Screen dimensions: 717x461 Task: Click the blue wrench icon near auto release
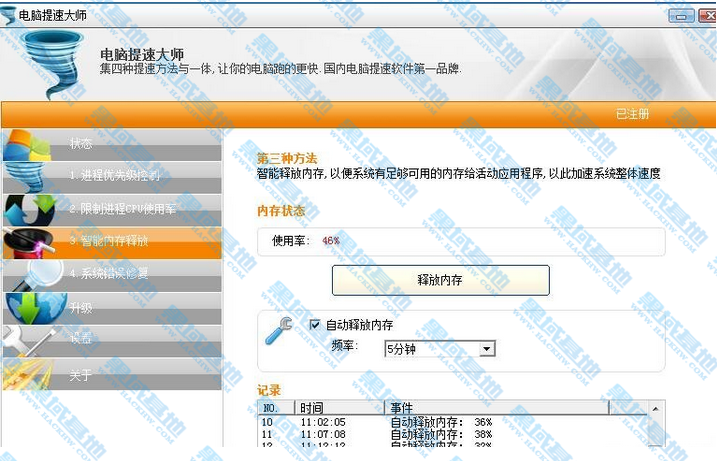click(278, 331)
